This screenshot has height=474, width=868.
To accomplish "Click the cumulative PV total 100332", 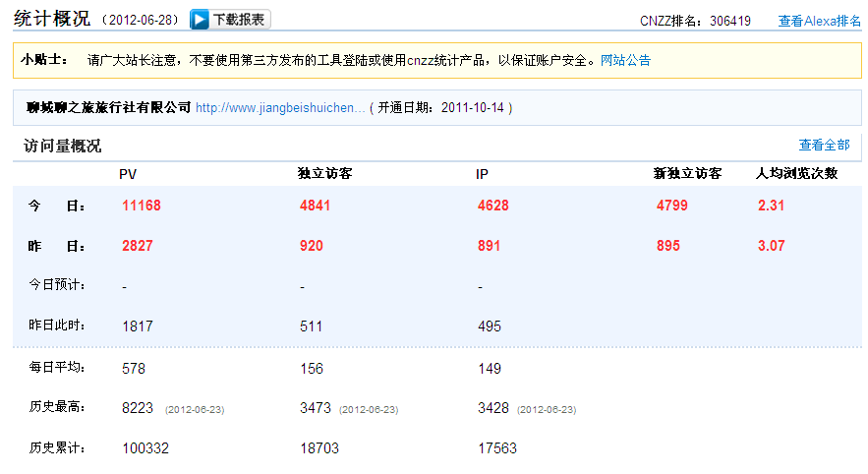I will coord(145,448).
